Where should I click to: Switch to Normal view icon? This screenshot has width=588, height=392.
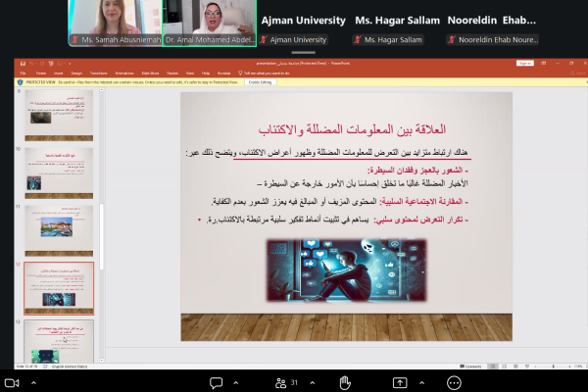pyautogui.click(x=493, y=367)
